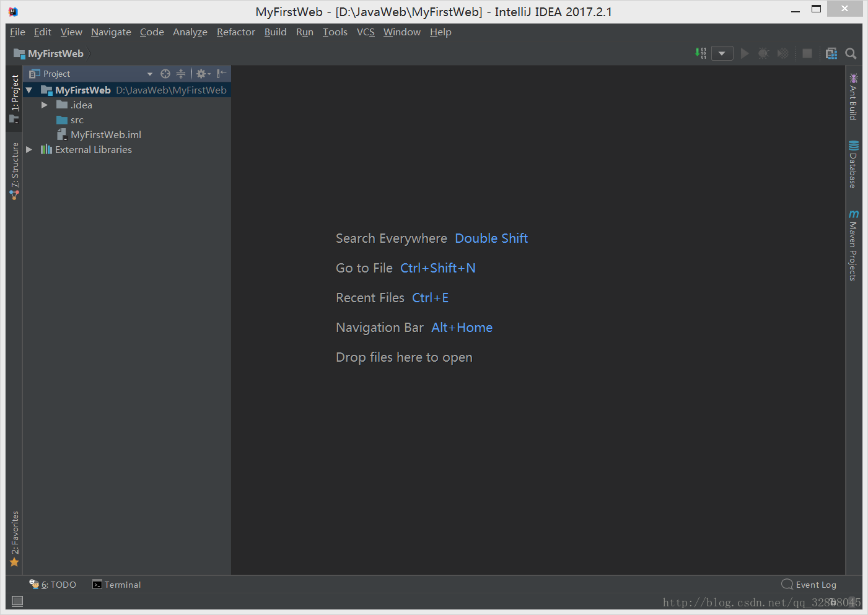Click the green Run play button
The height and width of the screenshot is (615, 868).
tap(745, 53)
